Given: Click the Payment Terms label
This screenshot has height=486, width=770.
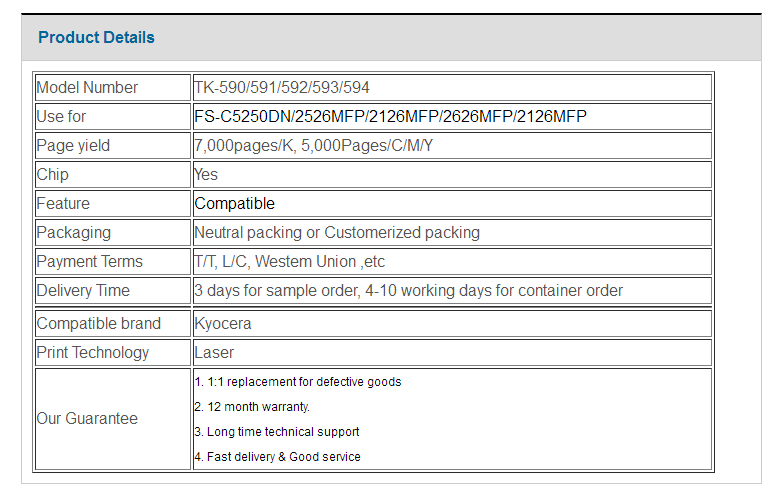Looking at the screenshot, I should point(89,261).
